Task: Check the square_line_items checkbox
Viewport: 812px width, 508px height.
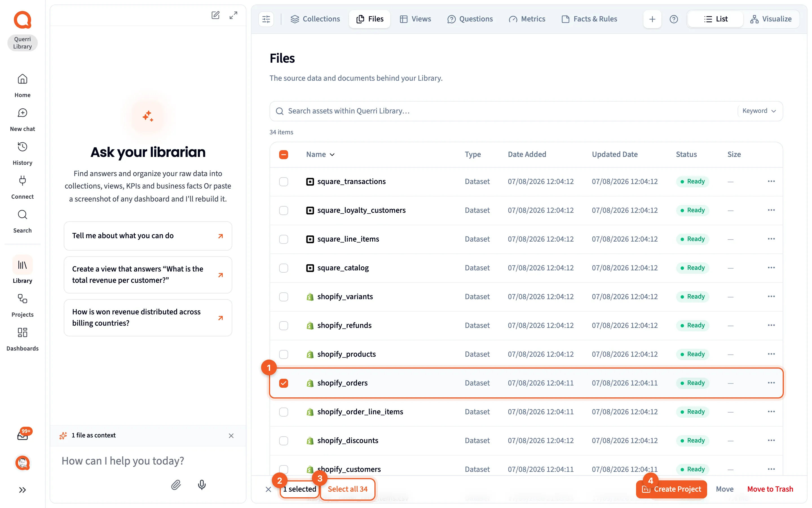Action: pyautogui.click(x=284, y=239)
